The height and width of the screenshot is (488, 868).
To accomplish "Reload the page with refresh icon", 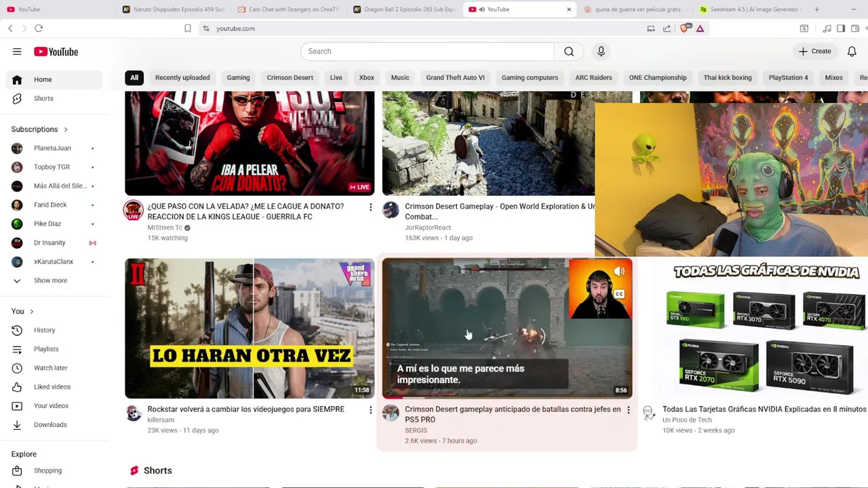I will point(39,28).
